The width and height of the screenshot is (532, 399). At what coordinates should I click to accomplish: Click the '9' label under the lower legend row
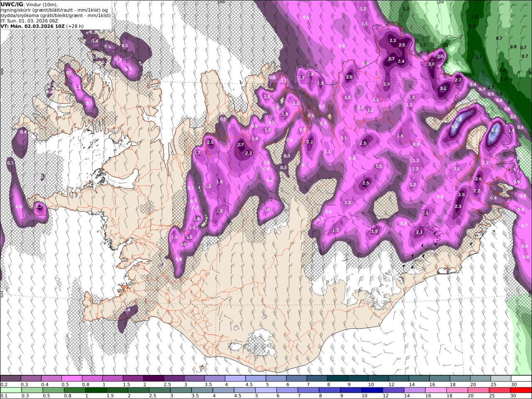click(341, 396)
